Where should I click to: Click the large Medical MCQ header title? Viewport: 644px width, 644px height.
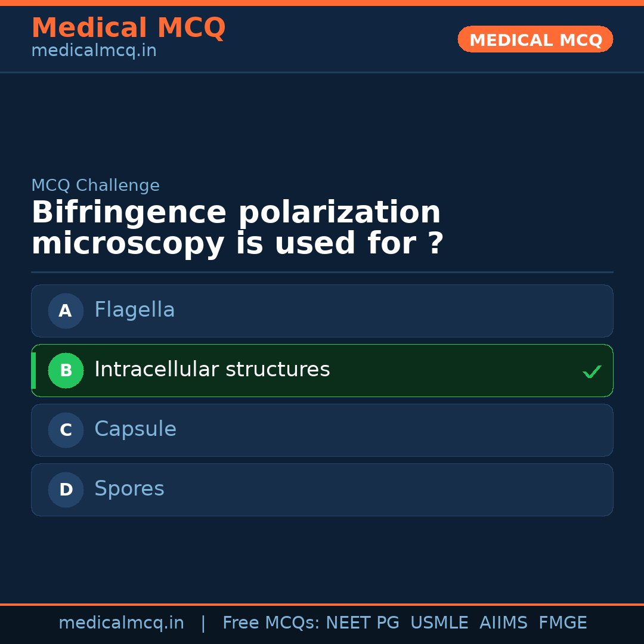(x=128, y=28)
